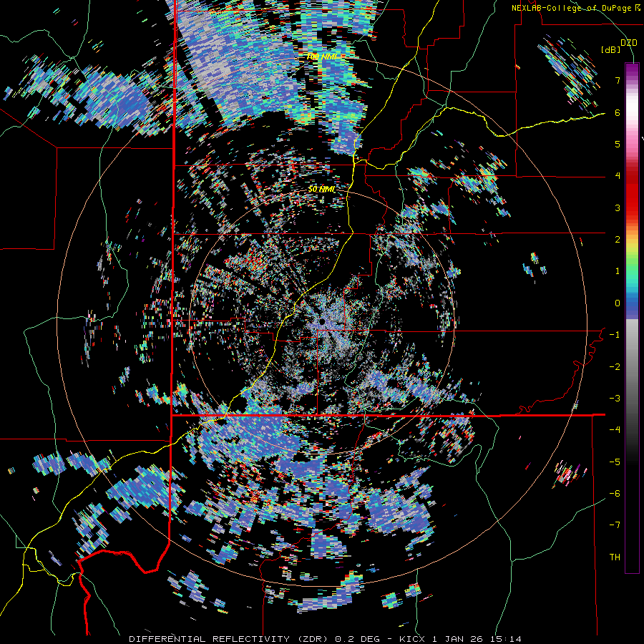Viewport: 644px width, 644px height.
Task: Click the -6 value on color scale
Action: tap(615, 494)
